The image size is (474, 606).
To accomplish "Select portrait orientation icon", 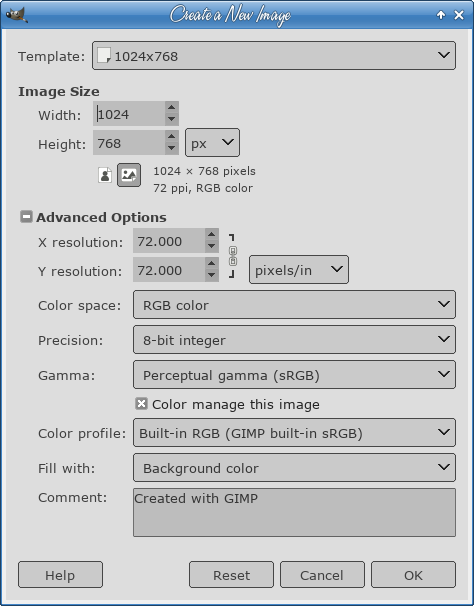I will (105, 175).
